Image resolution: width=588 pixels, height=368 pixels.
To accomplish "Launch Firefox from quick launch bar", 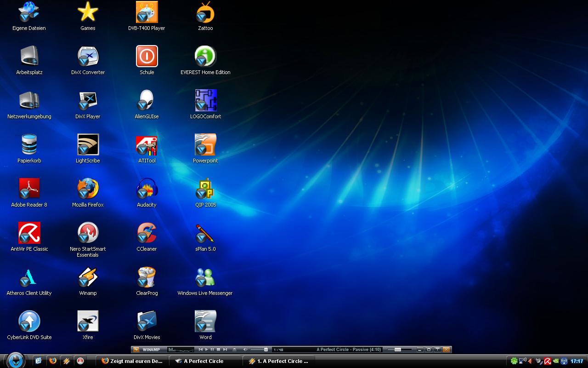I will tap(53, 361).
